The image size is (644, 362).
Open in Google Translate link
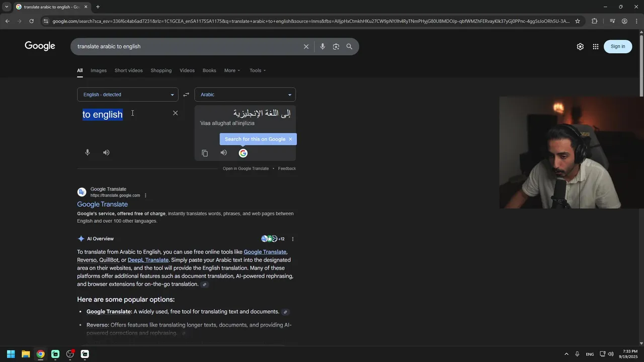pos(246,168)
